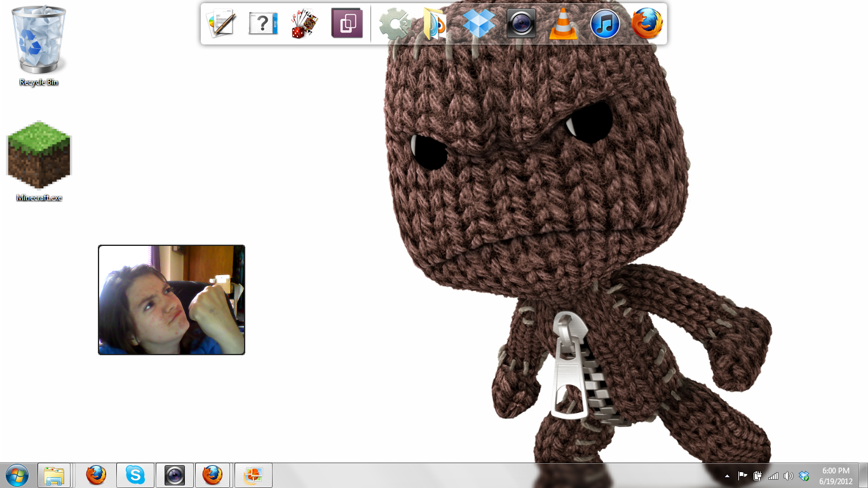Screen dimensions: 868x488
Task: Launch the webcam camera app in dock
Action: tap(521, 25)
